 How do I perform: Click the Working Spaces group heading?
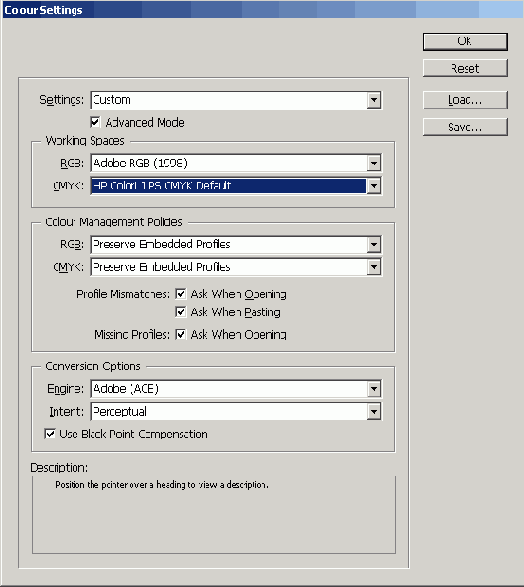[85, 141]
